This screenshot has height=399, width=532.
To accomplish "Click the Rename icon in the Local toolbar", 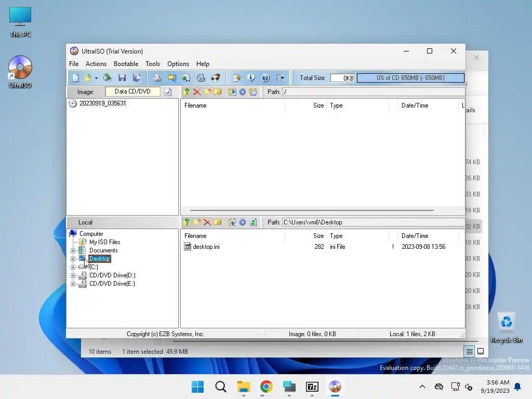I will click(218, 222).
